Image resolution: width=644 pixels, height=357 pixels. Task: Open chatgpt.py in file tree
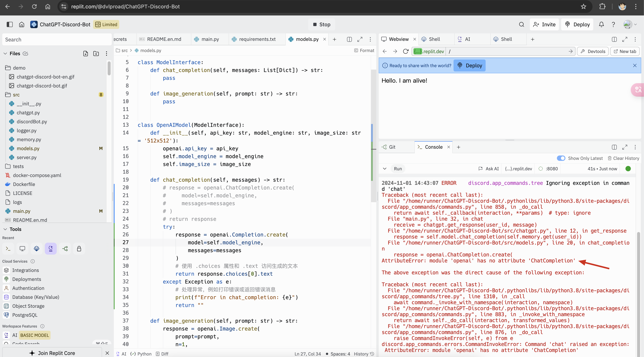pyautogui.click(x=28, y=113)
